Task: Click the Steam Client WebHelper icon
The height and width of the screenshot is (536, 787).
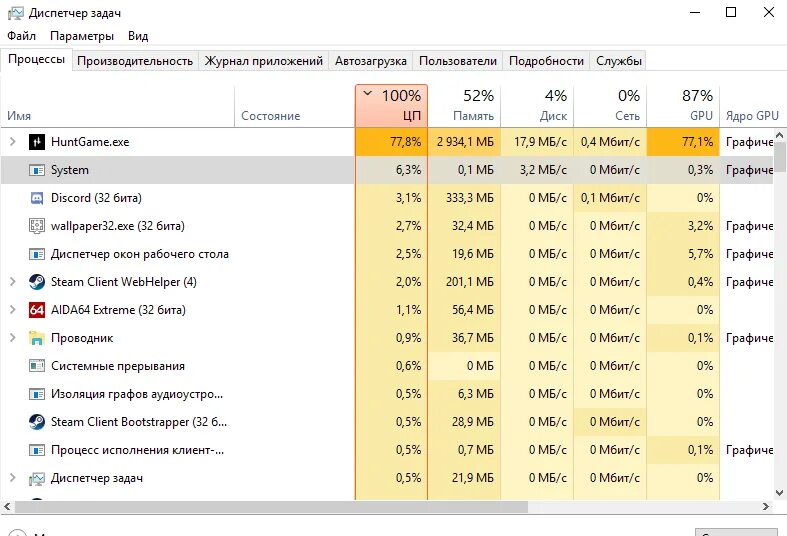Action: click(x=37, y=282)
